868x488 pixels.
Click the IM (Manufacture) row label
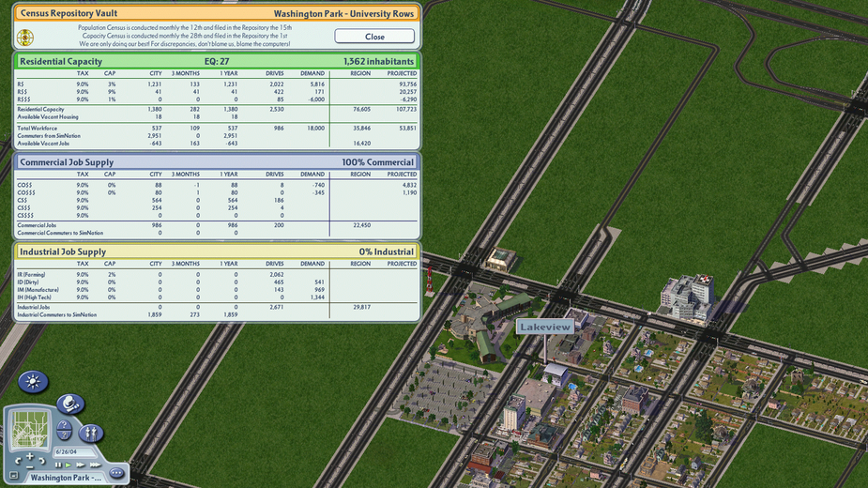(x=38, y=290)
